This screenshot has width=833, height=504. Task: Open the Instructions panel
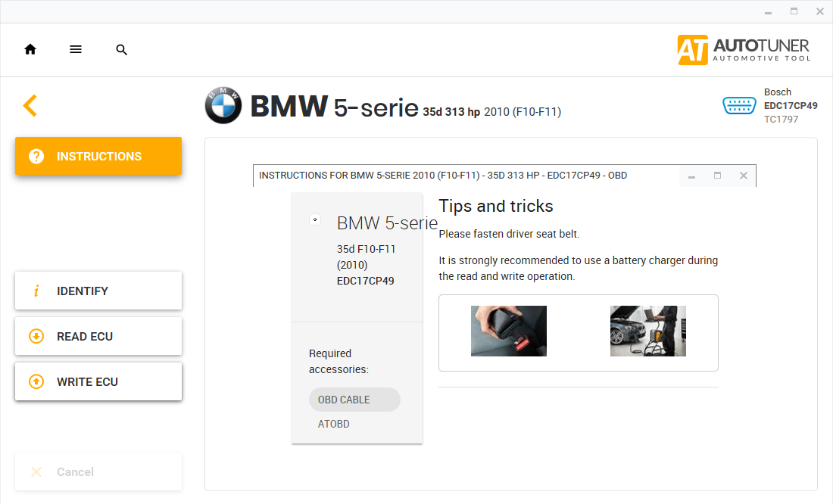tap(98, 156)
